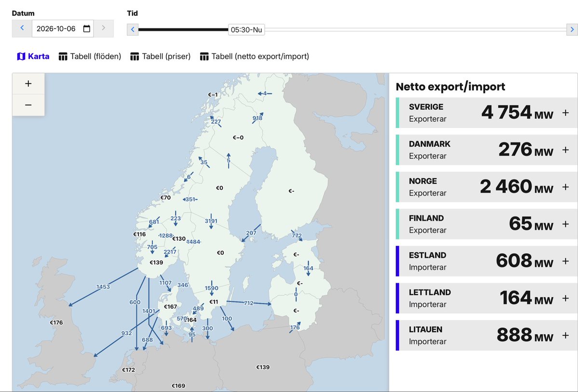The image size is (578, 392).
Task: Click the 932 flow label on map
Action: [126, 333]
